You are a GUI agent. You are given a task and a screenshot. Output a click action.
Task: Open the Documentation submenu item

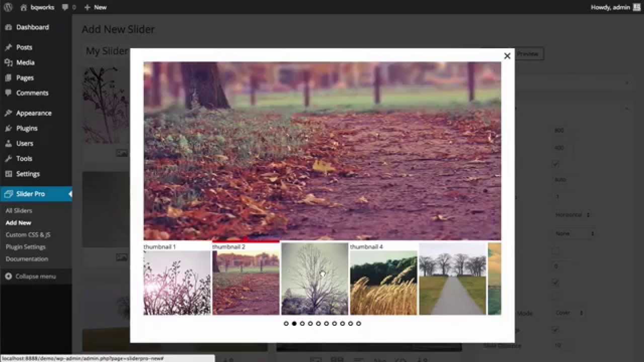27,259
